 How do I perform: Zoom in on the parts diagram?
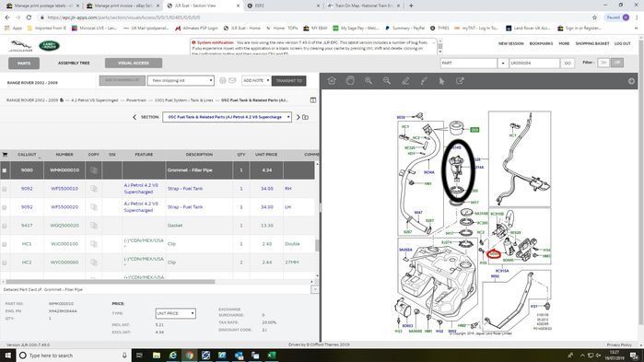pyautogui.click(x=369, y=81)
